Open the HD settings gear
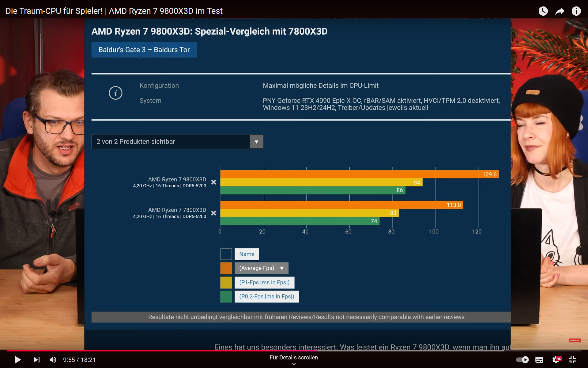The height and width of the screenshot is (368, 588). (x=556, y=359)
